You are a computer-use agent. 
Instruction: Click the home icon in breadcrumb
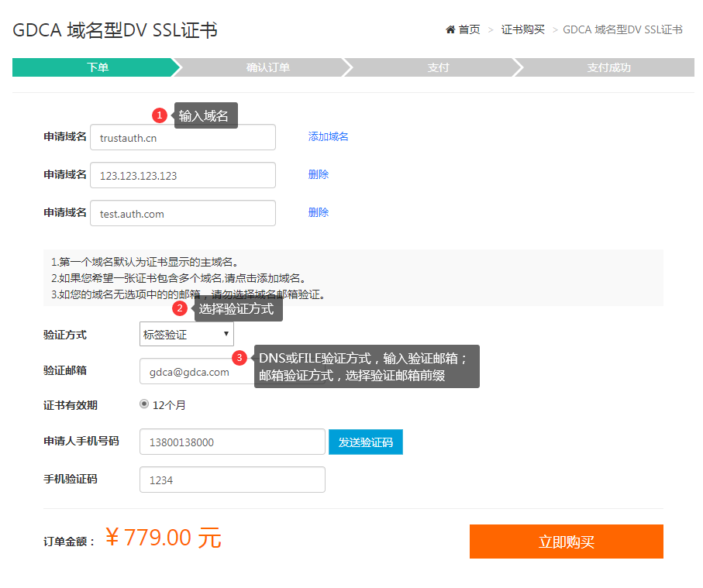pyautogui.click(x=450, y=29)
